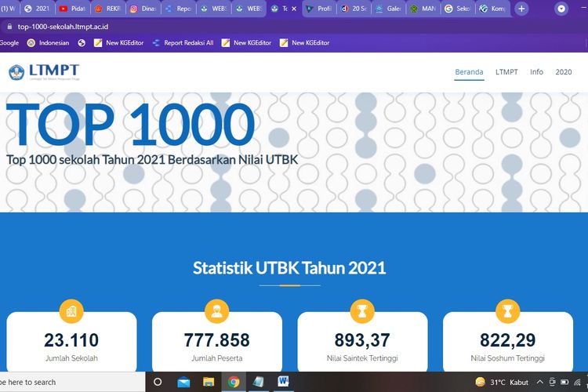Click the Jumlah Sekolah building icon
Viewport: 588px width, 392px height.
pos(71,311)
